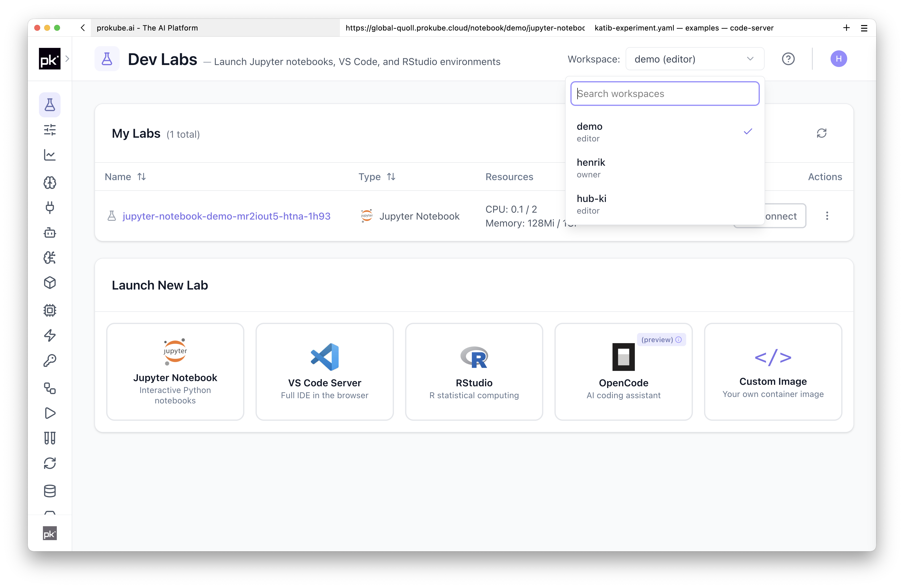Open the database cylinder icon in sidebar
Image resolution: width=904 pixels, height=588 pixels.
[x=50, y=491]
